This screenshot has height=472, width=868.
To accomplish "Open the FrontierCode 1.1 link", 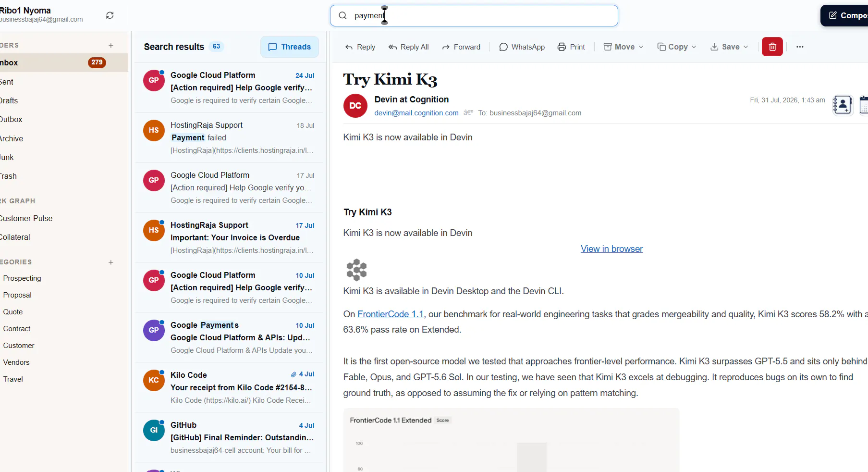I will tap(391, 314).
